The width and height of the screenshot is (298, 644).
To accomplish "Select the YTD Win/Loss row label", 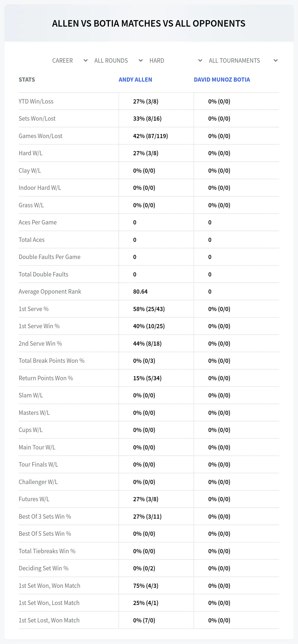I will [36, 101].
